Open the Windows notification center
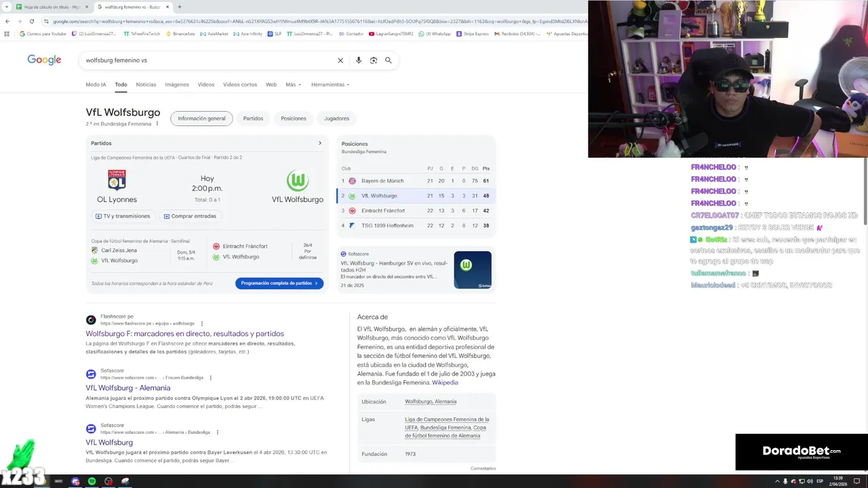 tap(856, 481)
